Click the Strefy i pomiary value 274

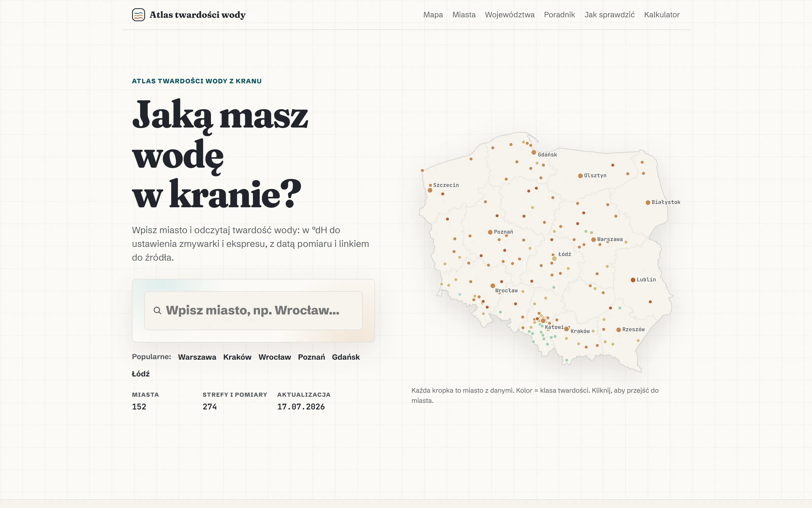pyautogui.click(x=210, y=407)
